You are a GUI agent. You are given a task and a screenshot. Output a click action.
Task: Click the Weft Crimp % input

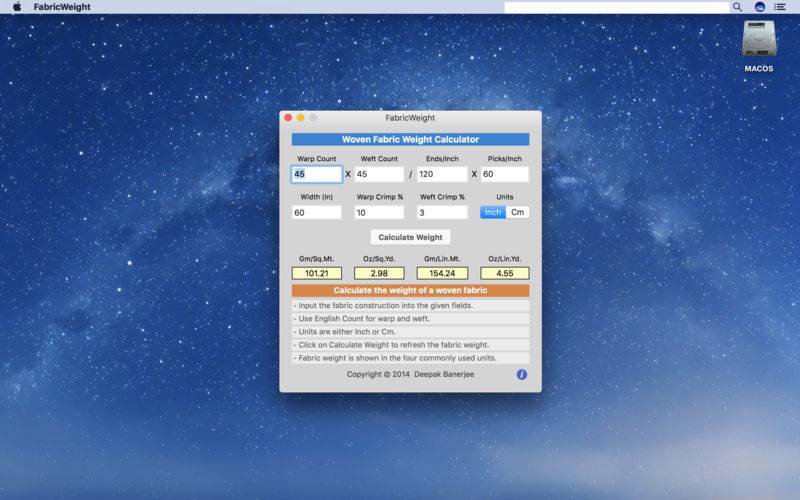tap(442, 212)
